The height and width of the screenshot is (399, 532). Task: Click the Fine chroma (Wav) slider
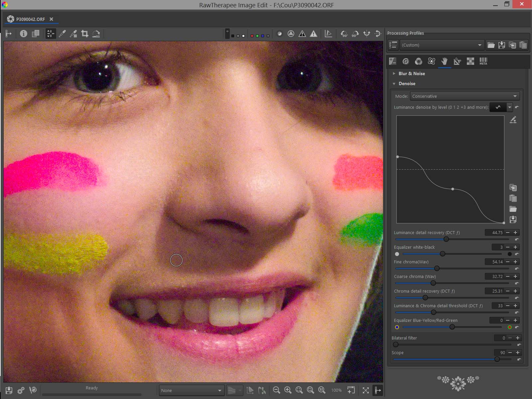click(x=437, y=268)
